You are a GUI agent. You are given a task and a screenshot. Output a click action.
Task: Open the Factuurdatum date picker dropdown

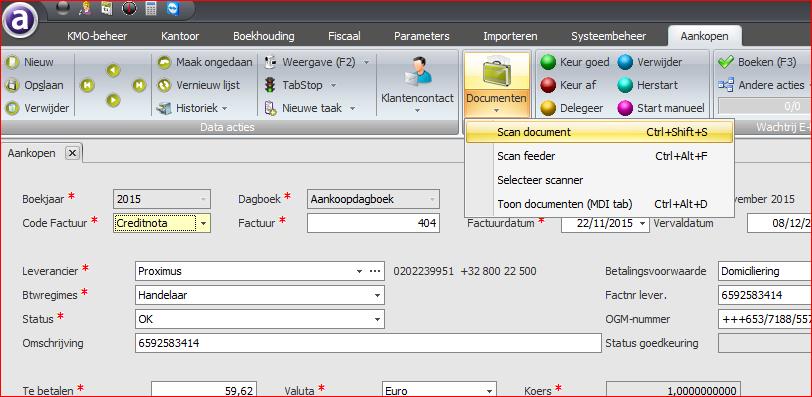(x=643, y=223)
